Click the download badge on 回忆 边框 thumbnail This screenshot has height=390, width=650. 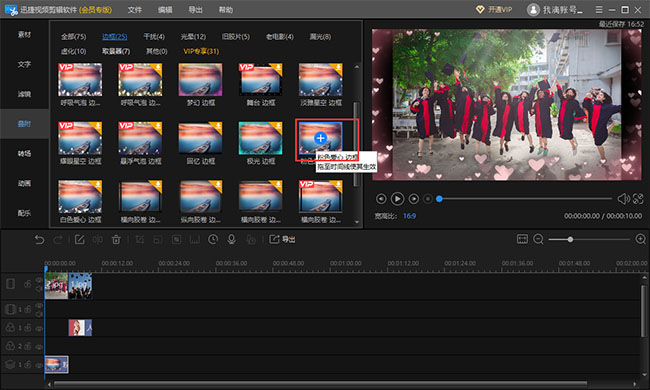pyautogui.click(x=217, y=127)
